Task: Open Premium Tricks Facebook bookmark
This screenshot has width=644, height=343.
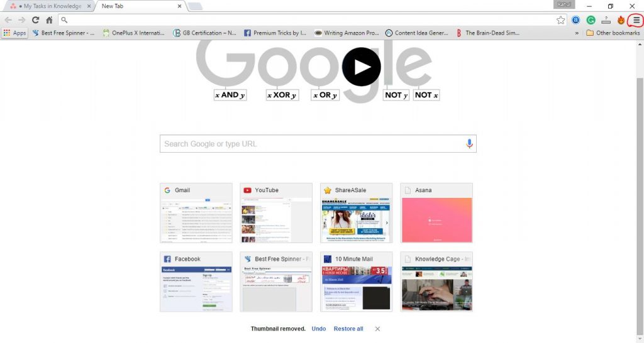Action: point(275,33)
